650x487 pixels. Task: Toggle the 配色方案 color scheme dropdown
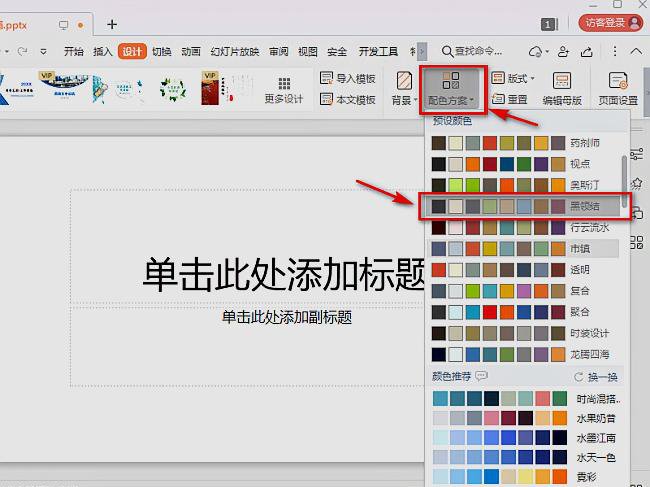pos(451,89)
